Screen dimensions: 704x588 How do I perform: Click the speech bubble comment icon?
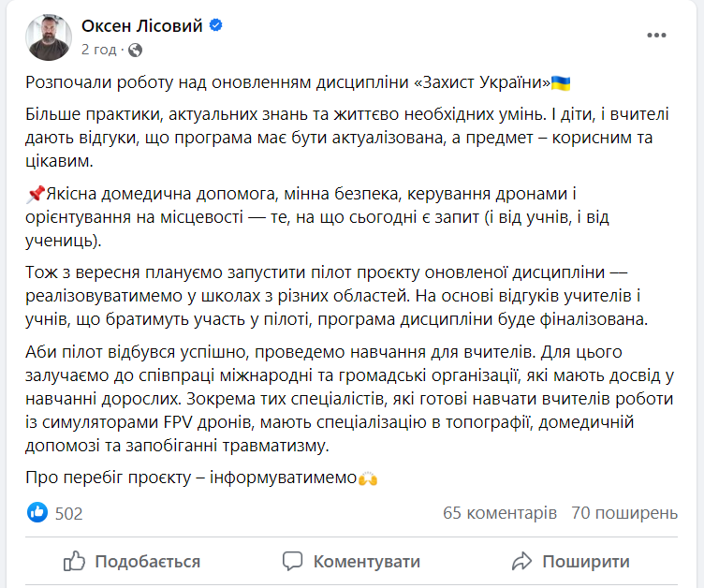click(293, 562)
